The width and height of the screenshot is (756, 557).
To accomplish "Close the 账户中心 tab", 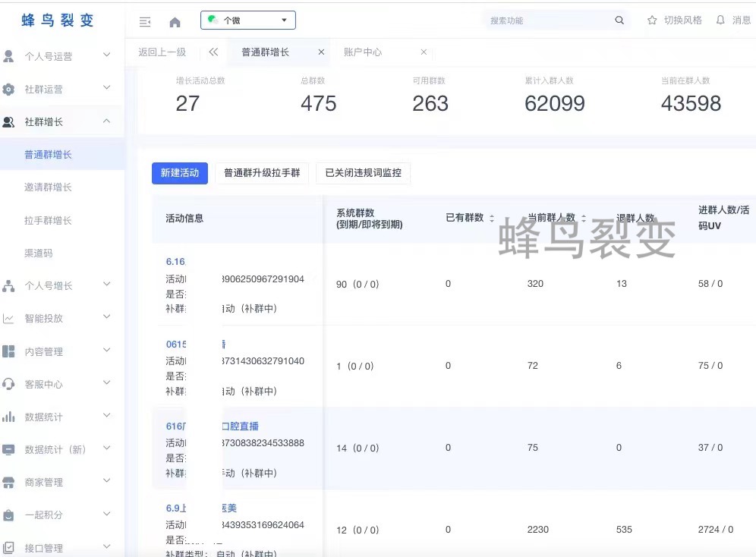I will click(x=424, y=52).
